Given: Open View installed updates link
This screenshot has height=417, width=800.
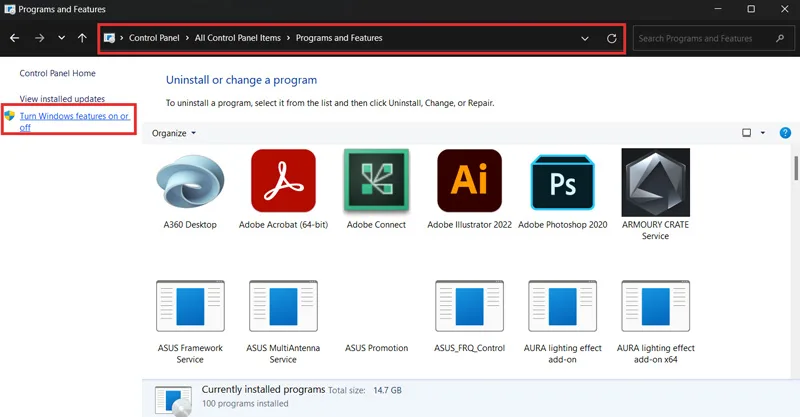Looking at the screenshot, I should (62, 99).
